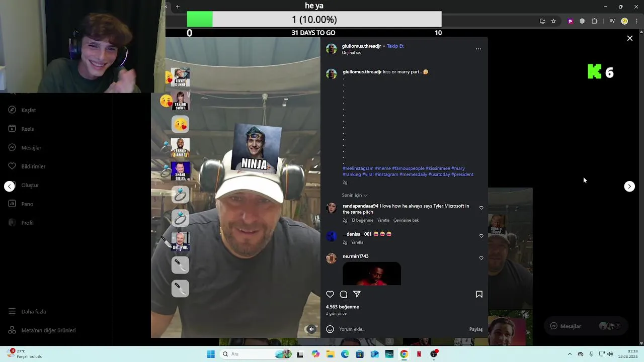Like ne.rmin1743's comment

coord(481,258)
